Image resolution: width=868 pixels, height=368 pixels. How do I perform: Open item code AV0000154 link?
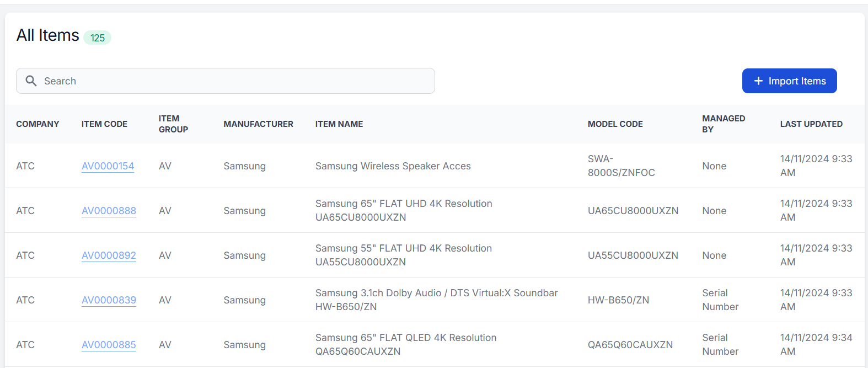point(108,166)
